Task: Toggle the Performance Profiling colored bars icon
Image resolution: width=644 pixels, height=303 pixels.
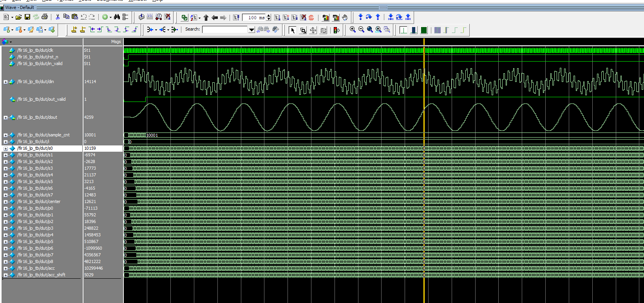Action: pyautogui.click(x=326, y=18)
